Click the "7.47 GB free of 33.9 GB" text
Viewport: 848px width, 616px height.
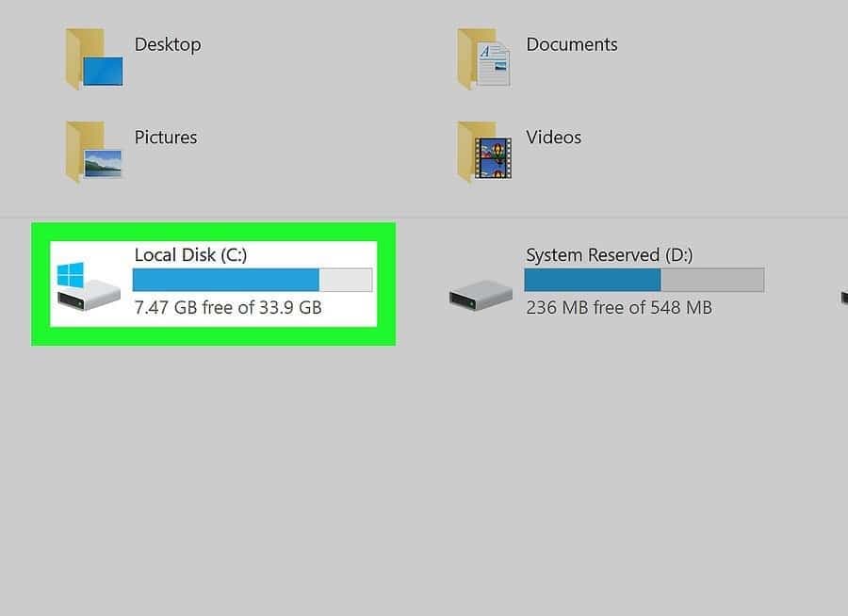tap(228, 308)
